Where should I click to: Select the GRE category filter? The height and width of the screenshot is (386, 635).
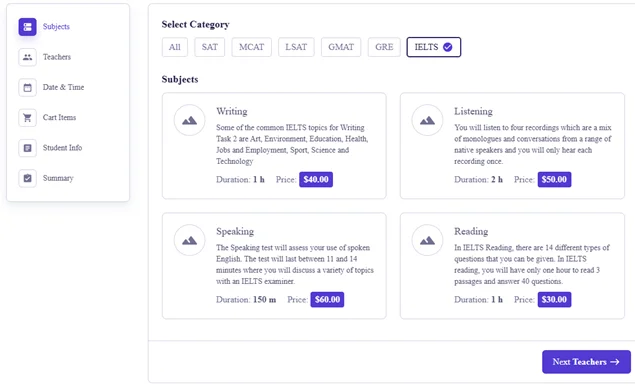pyautogui.click(x=384, y=47)
